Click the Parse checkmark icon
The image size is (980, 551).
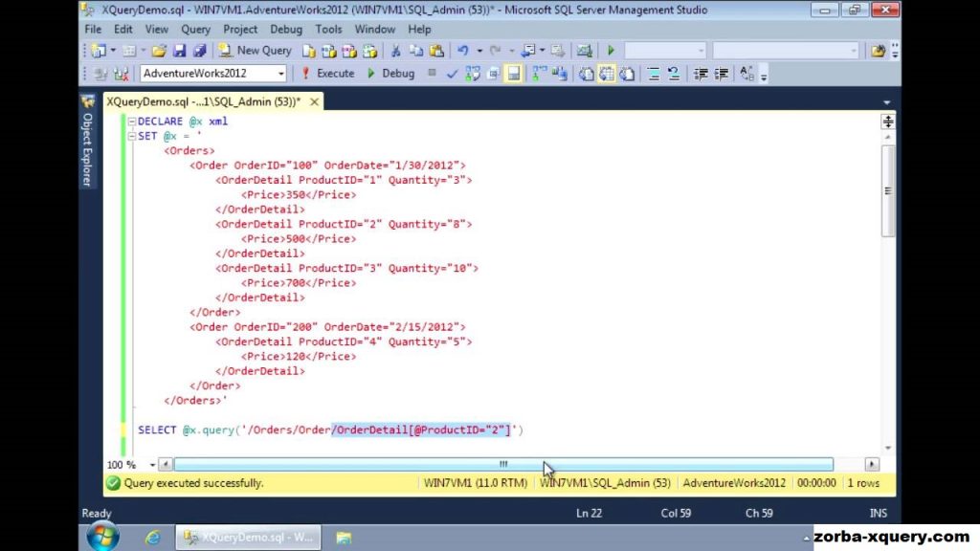[452, 74]
